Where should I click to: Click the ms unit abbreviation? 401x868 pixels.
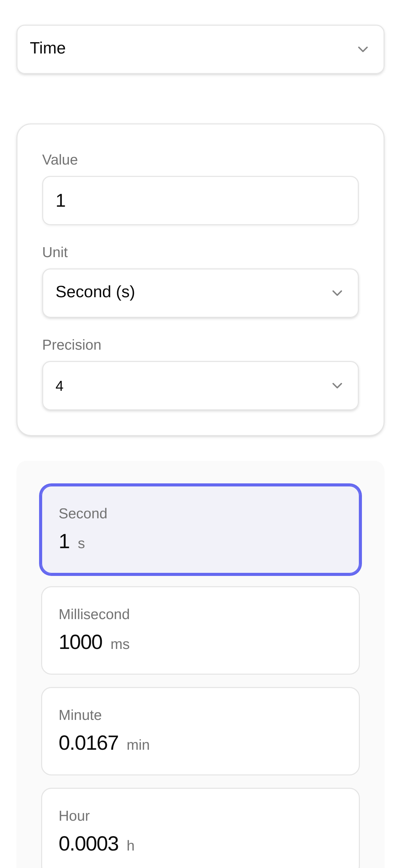pyautogui.click(x=120, y=644)
